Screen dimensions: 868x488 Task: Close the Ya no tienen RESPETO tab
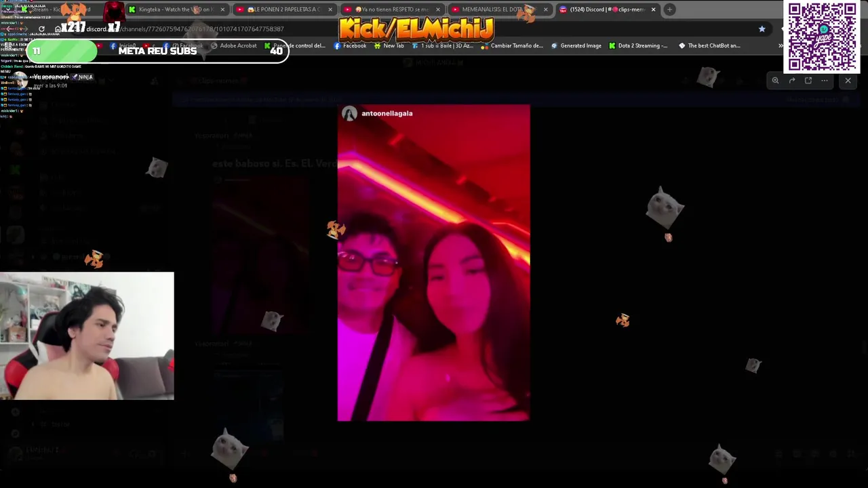point(438,9)
